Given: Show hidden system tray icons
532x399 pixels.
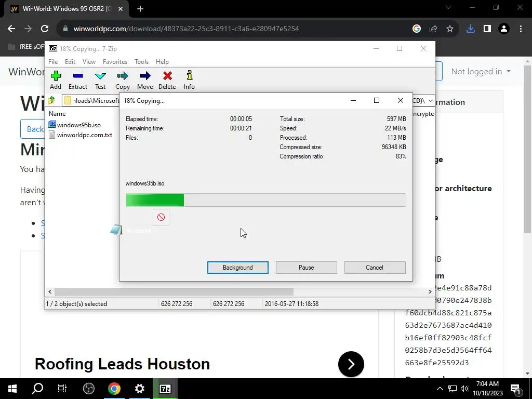Looking at the screenshot, I should coord(440,389).
